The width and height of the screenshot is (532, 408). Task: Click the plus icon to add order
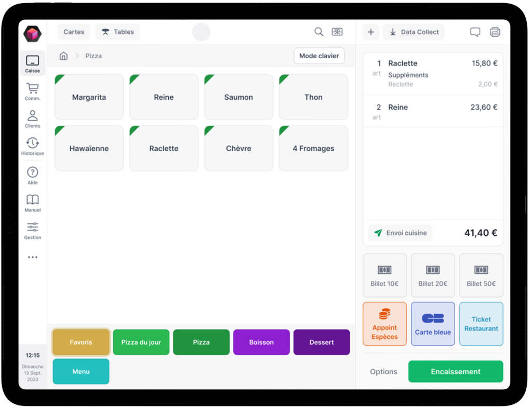370,32
